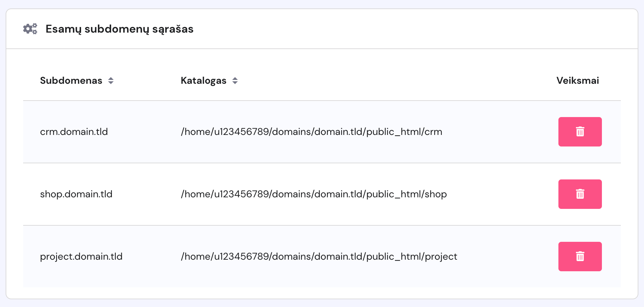The image size is (644, 307).
Task: Click the pink delete icon in the middle row
Action: [580, 194]
